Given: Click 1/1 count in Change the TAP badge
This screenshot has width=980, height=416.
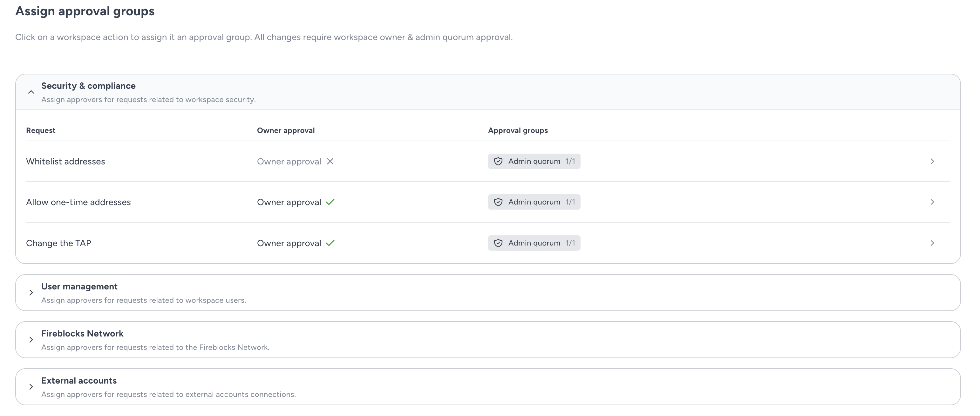Looking at the screenshot, I should (x=570, y=243).
